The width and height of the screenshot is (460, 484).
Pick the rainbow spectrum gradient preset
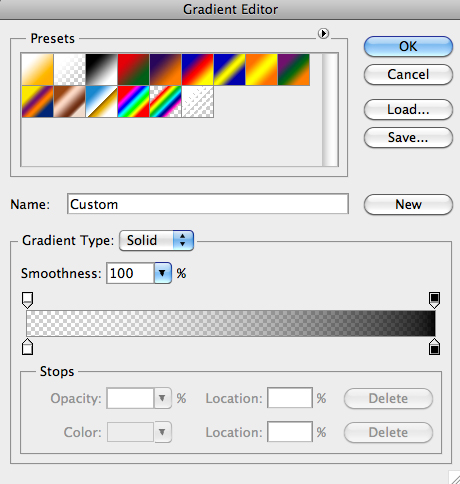coord(133,101)
